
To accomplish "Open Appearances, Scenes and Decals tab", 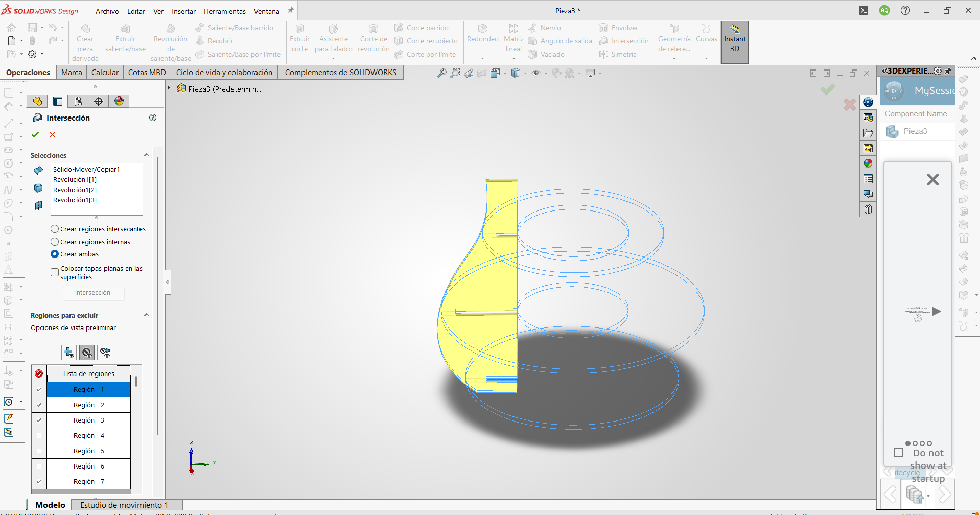I will tap(868, 163).
